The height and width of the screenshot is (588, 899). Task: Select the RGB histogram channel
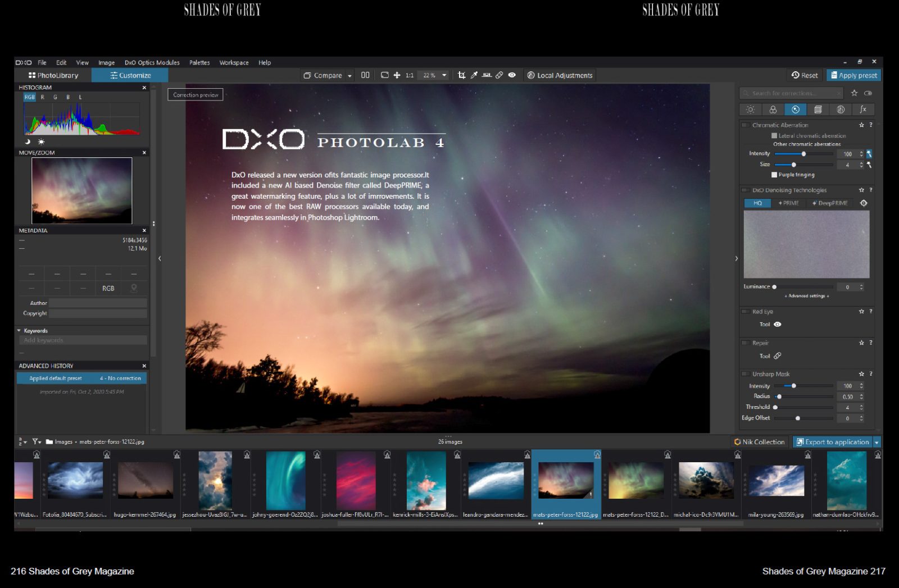coord(30,97)
